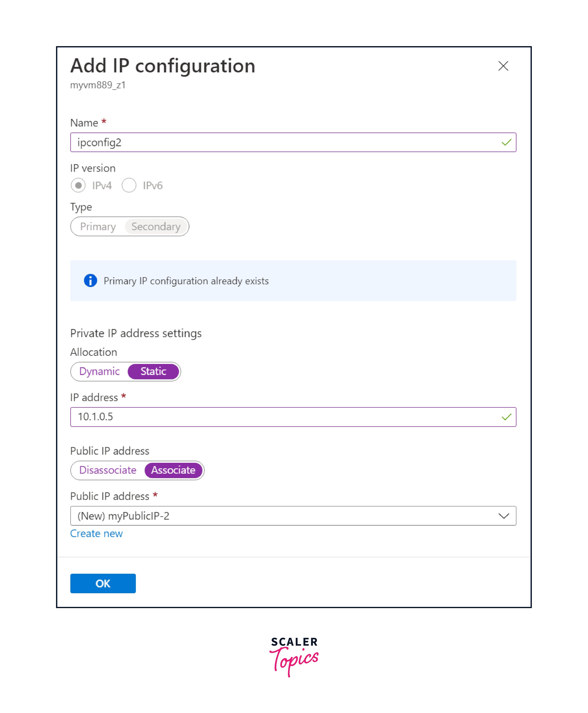Click the Create new link
Screen dimensions: 588x713
[x=97, y=534]
